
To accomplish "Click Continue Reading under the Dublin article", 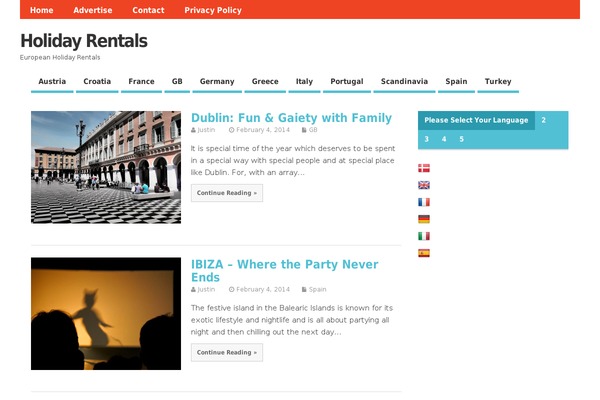I will (x=227, y=193).
